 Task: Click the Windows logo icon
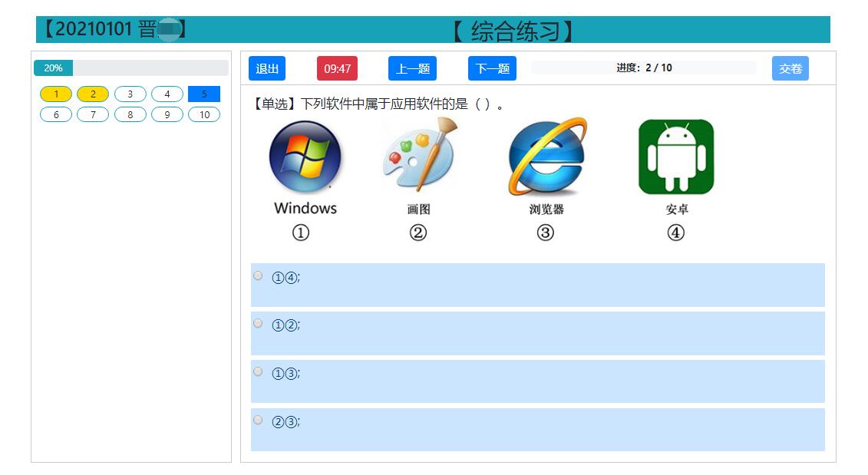point(305,157)
